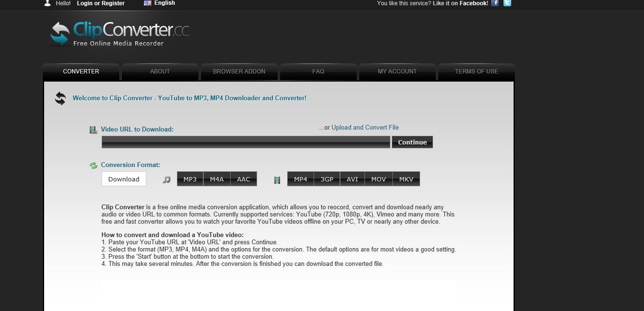
Task: Switch to the About tab
Action: point(160,72)
